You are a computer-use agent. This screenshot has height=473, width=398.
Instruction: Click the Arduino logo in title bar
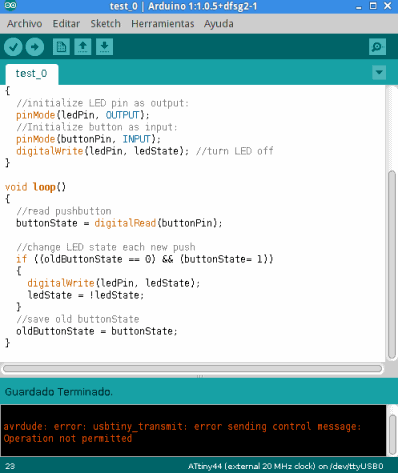point(10,5)
